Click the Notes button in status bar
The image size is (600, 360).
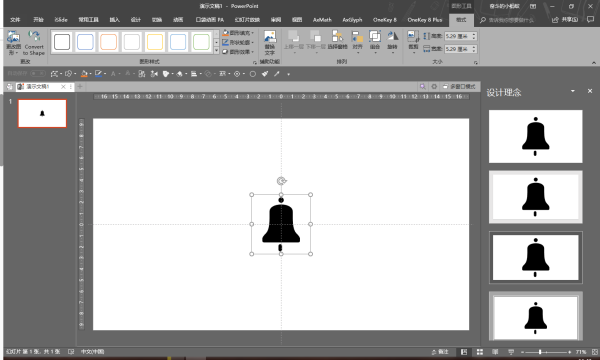(440, 352)
